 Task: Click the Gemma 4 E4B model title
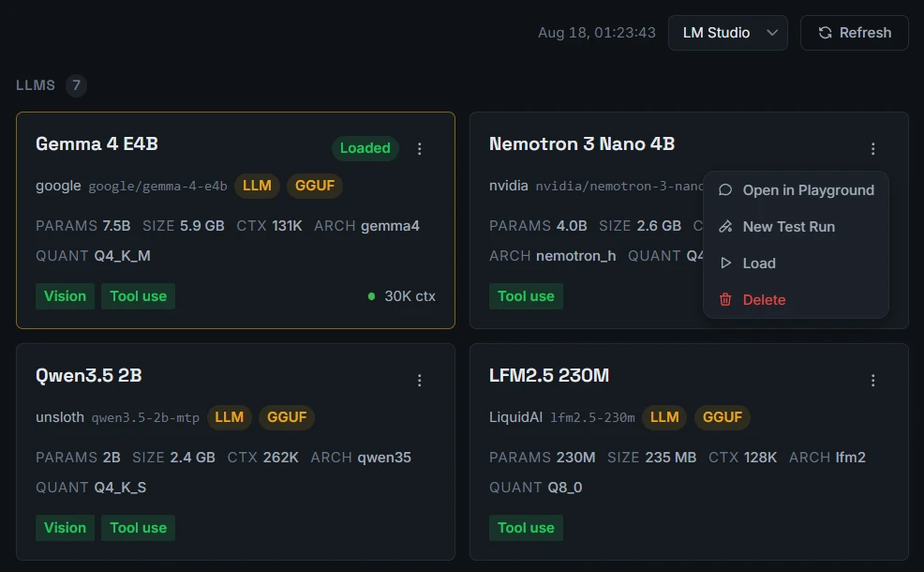click(97, 143)
